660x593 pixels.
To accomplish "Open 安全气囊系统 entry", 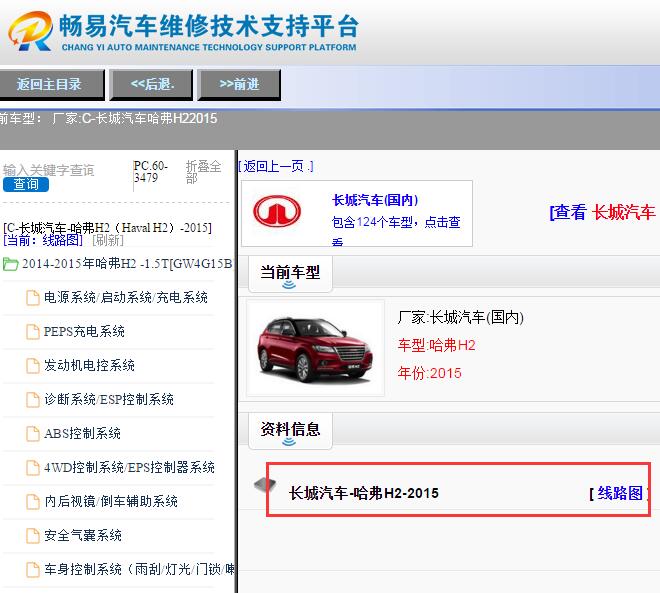I will [x=83, y=536].
